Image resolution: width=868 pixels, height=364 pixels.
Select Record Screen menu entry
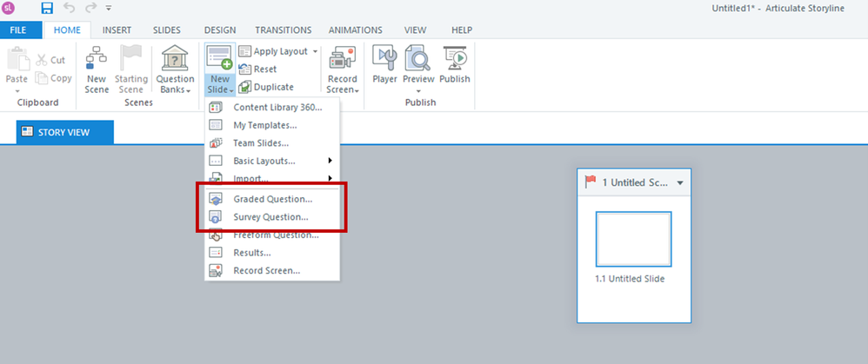272,270
